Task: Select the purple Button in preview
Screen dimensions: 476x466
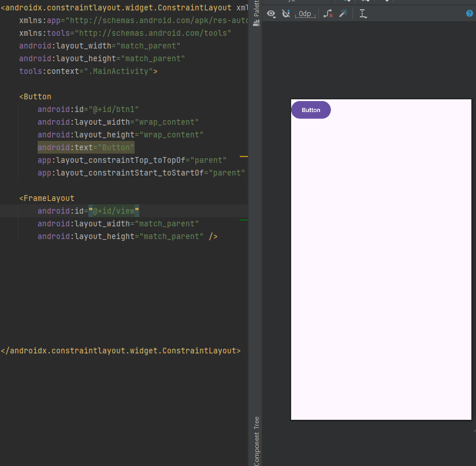Action: 311,110
